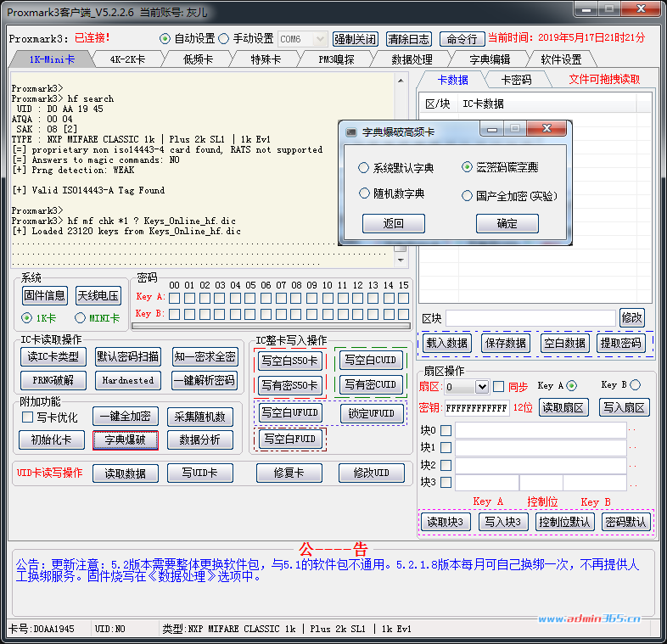Click the 初始化卡 button

click(52, 440)
